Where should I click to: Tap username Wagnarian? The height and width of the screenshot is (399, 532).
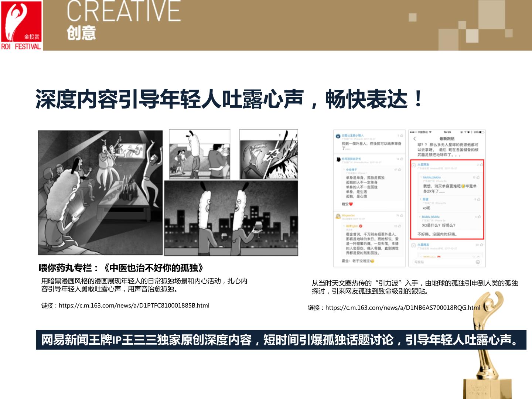(x=348, y=215)
